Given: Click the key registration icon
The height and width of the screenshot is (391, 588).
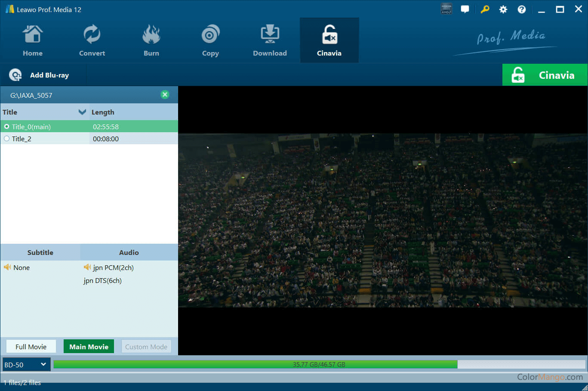Looking at the screenshot, I should pyautogui.click(x=485, y=9).
